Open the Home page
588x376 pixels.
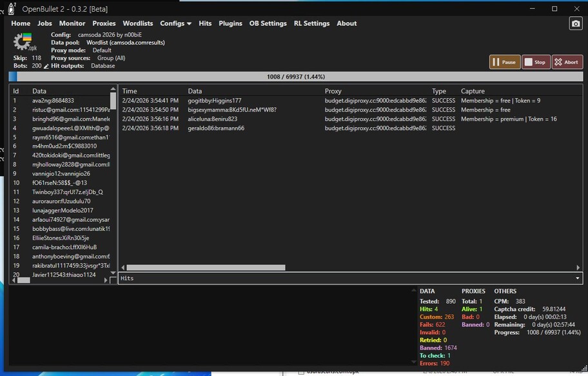[x=21, y=23]
